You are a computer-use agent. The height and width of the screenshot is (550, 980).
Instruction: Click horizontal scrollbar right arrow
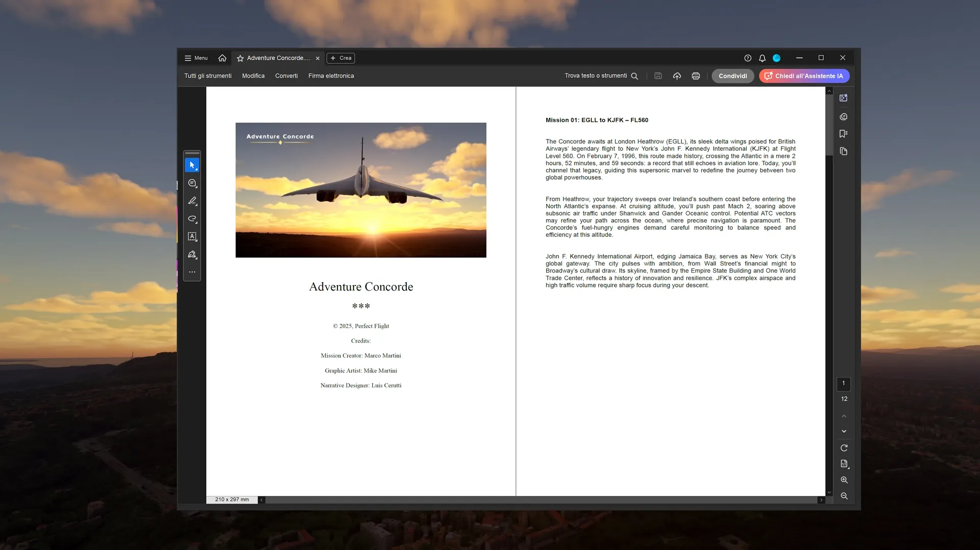pyautogui.click(x=821, y=500)
